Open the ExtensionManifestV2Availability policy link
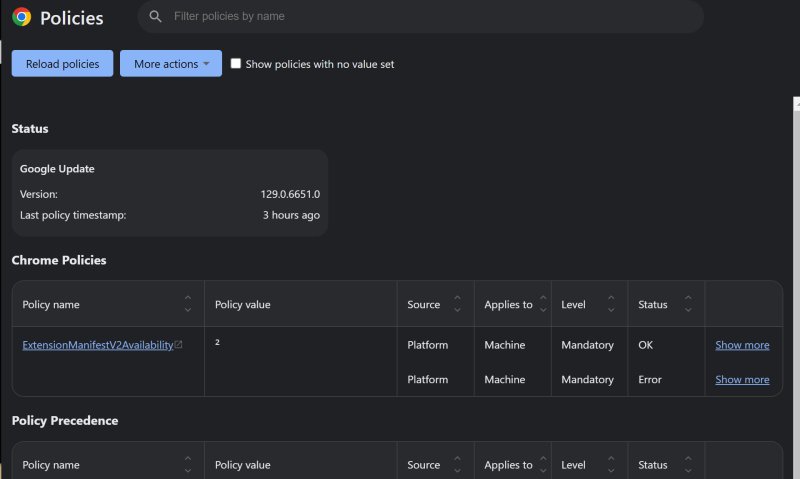Screen dimensions: 800x479 click(97, 345)
